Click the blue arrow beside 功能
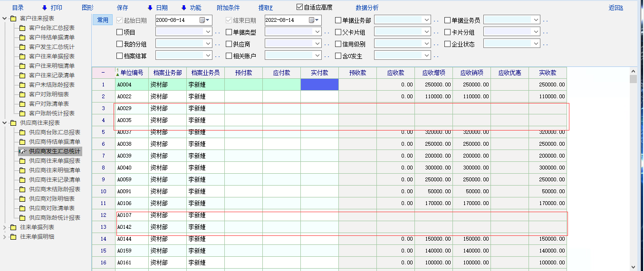 click(183, 8)
